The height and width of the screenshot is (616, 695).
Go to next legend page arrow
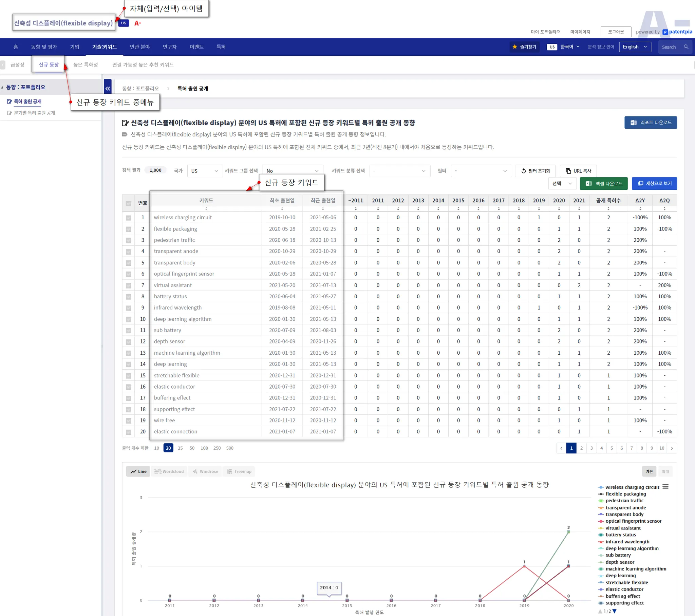point(615,611)
